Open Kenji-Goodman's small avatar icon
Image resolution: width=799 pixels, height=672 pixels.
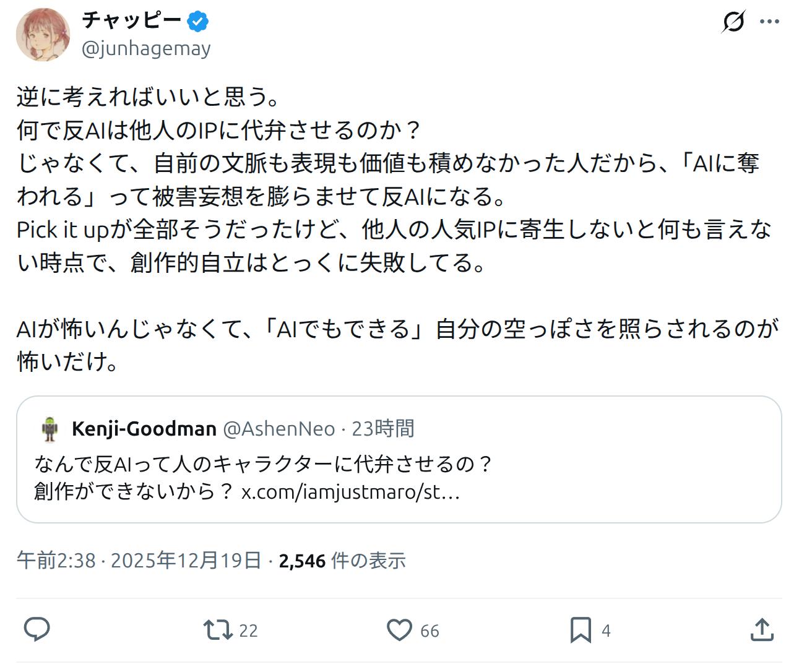[x=50, y=429]
